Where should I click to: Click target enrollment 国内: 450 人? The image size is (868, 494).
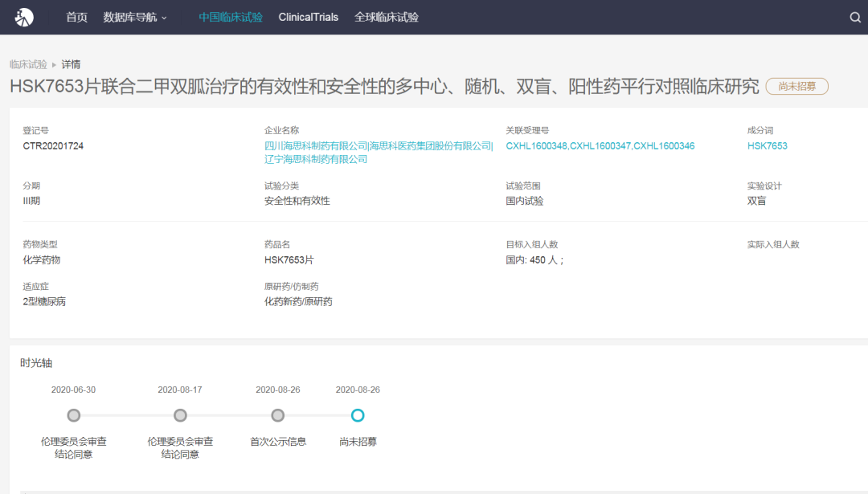pyautogui.click(x=534, y=260)
